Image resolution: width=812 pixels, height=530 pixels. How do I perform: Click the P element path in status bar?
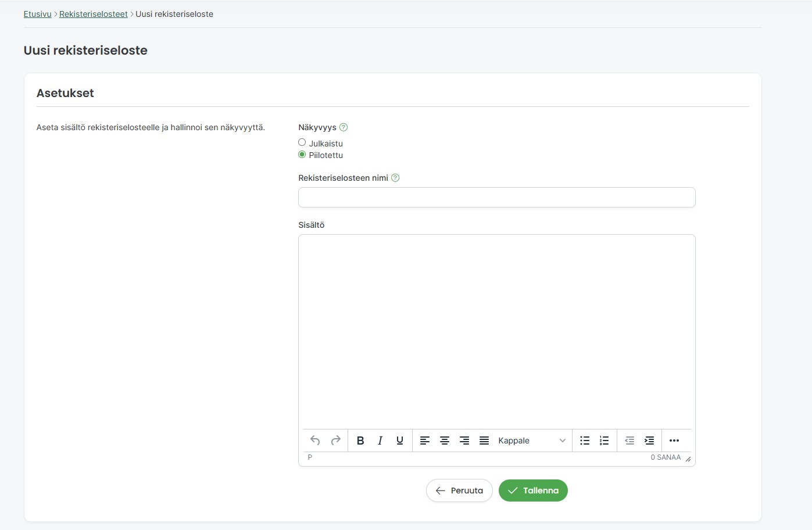click(x=310, y=457)
